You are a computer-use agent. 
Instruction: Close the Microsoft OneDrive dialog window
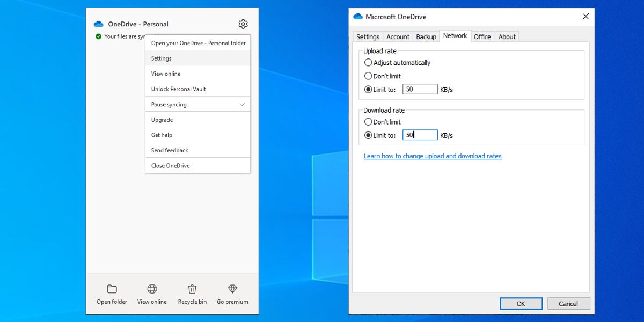point(586,17)
